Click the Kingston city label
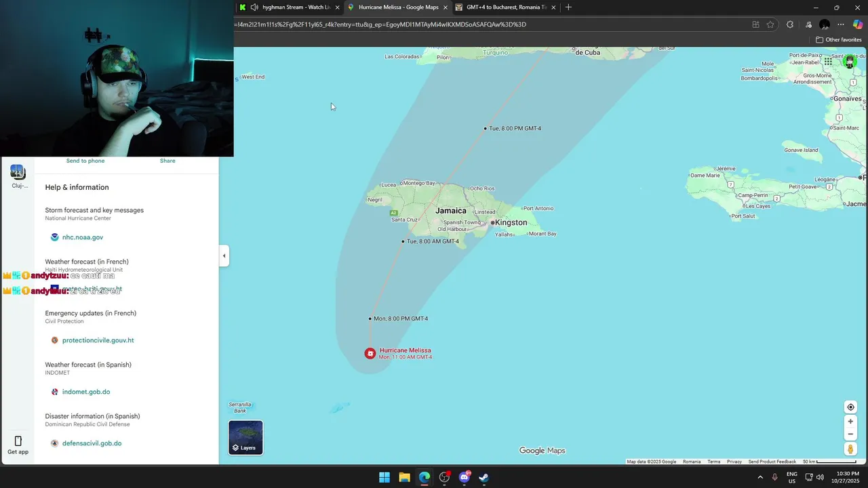This screenshot has height=488, width=868. tap(511, 222)
